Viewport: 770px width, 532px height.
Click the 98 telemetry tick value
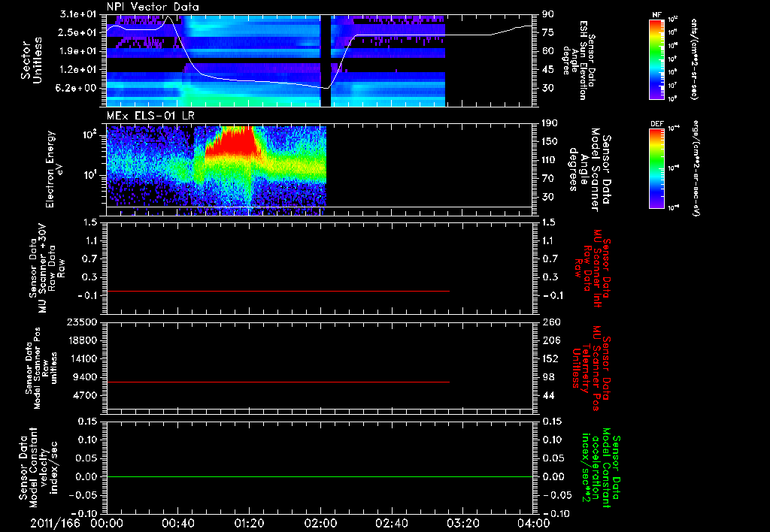(x=548, y=377)
